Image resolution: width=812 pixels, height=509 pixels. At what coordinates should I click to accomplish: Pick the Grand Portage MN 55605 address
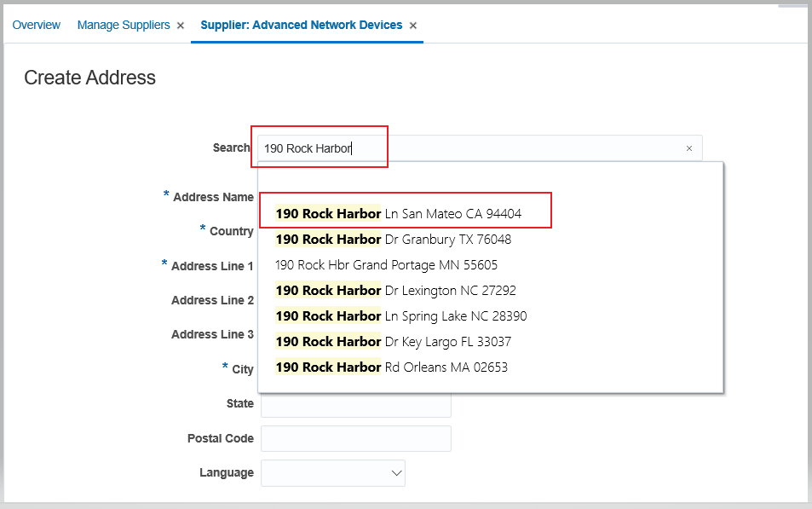pyautogui.click(x=387, y=265)
